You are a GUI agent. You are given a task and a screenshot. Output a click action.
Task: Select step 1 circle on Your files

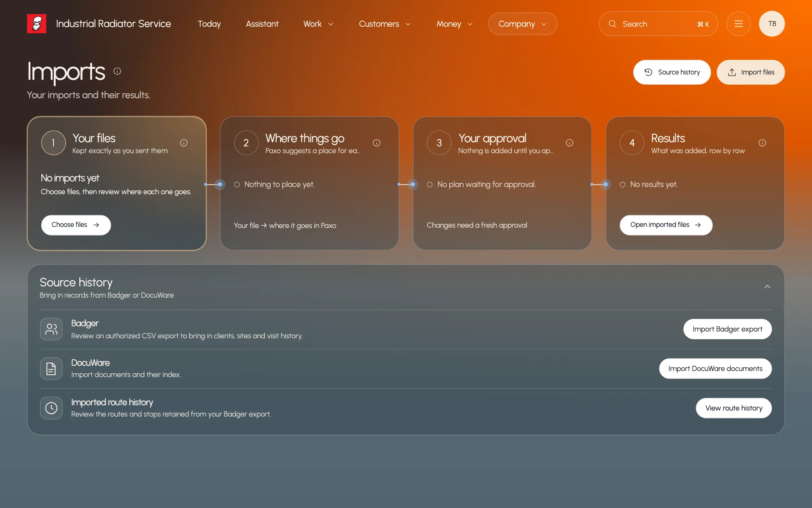point(53,143)
